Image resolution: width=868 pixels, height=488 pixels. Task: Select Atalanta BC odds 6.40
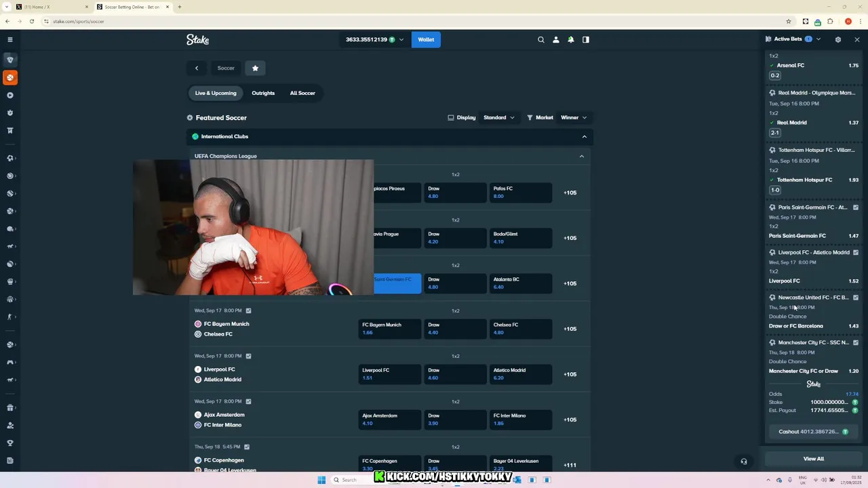(520, 283)
